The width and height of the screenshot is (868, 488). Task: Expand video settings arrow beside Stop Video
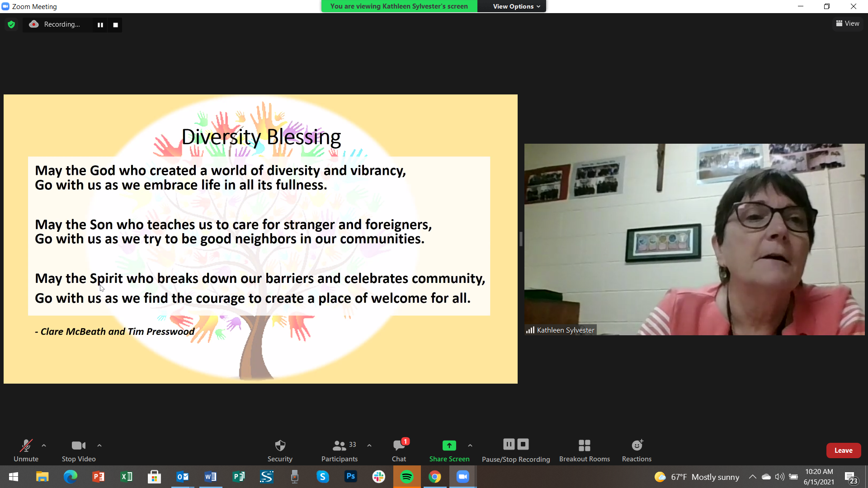pyautogui.click(x=99, y=446)
